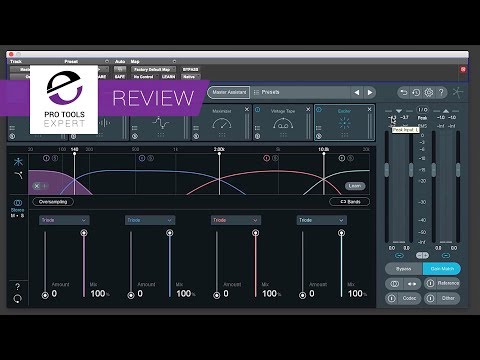
Task: Solo the Vintage Tape module
Action: tap(257, 136)
